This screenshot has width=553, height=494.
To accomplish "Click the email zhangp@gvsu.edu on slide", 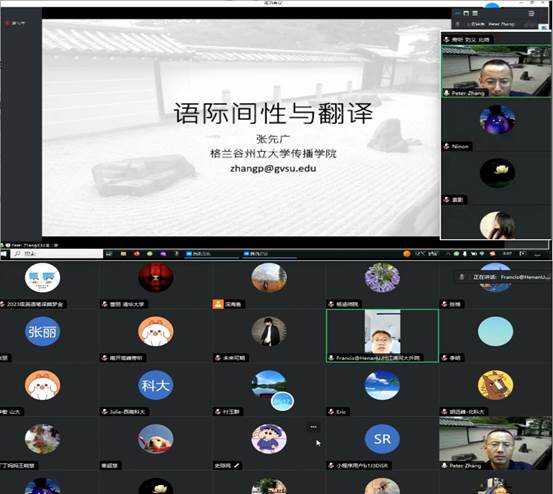I will click(273, 169).
